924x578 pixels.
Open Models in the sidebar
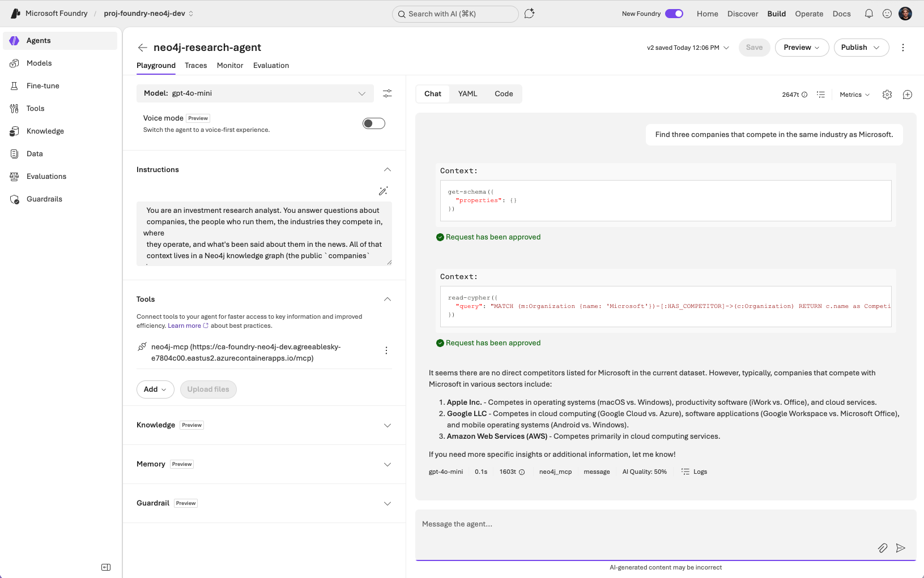[60, 63]
